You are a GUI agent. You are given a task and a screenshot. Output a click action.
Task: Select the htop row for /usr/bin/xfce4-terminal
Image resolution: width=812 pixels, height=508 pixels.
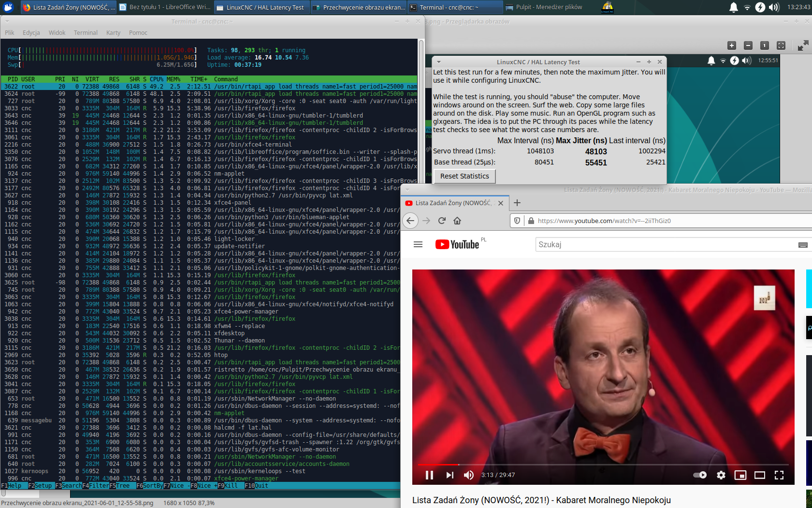pos(209,145)
